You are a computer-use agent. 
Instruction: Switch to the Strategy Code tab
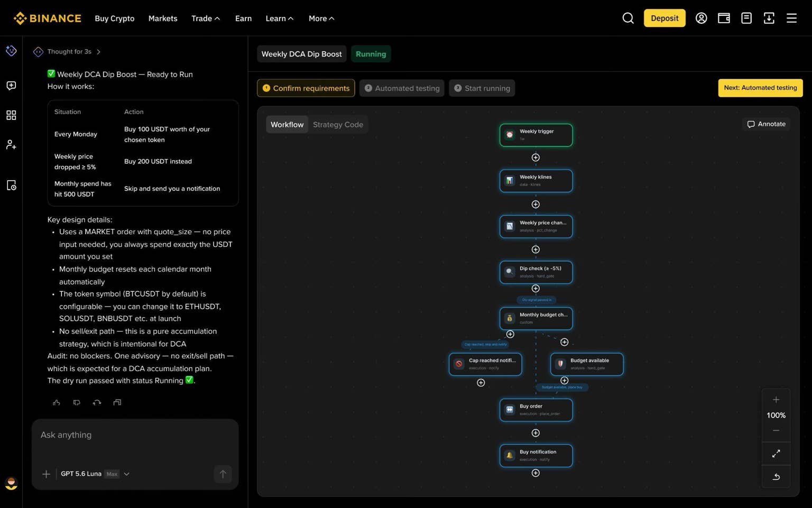(x=338, y=125)
